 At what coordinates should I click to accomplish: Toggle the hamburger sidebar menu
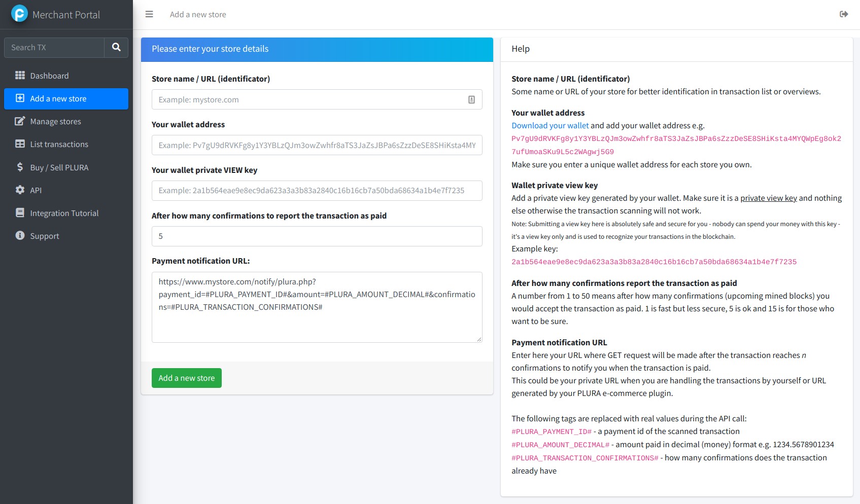[149, 14]
